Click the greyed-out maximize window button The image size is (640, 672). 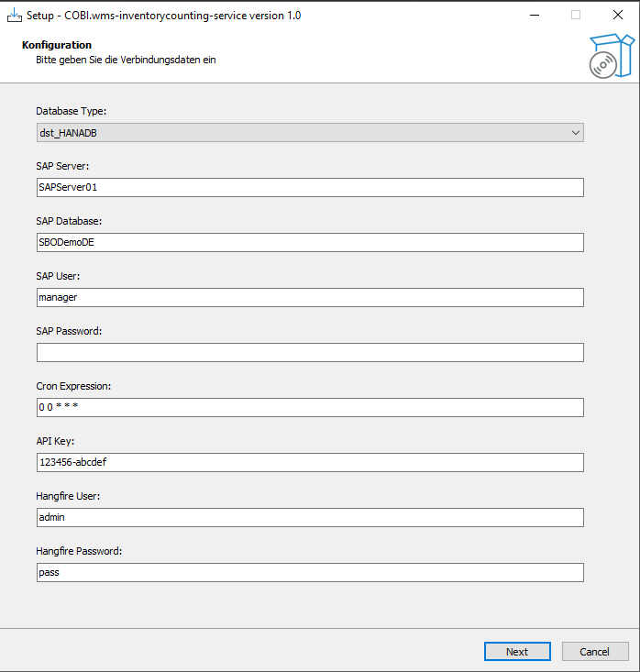coord(576,16)
